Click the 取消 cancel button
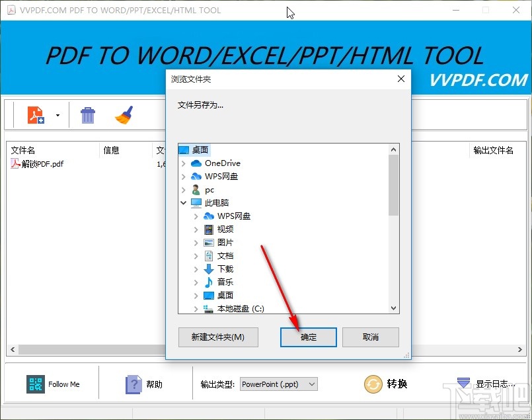532x420 pixels. (371, 337)
